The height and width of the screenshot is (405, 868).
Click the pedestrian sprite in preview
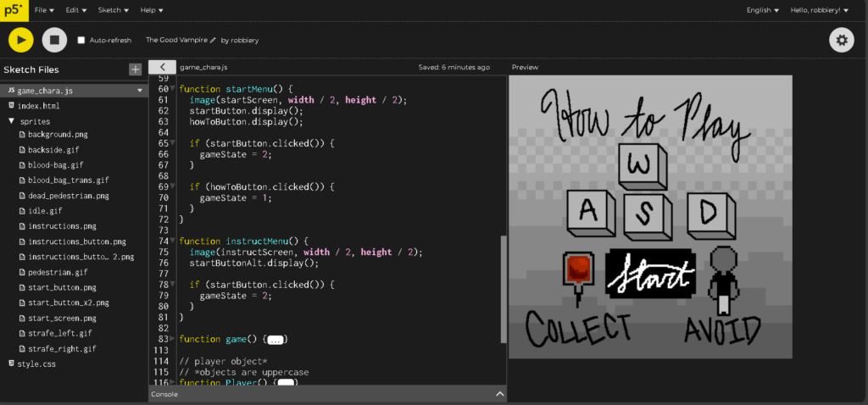[722, 280]
